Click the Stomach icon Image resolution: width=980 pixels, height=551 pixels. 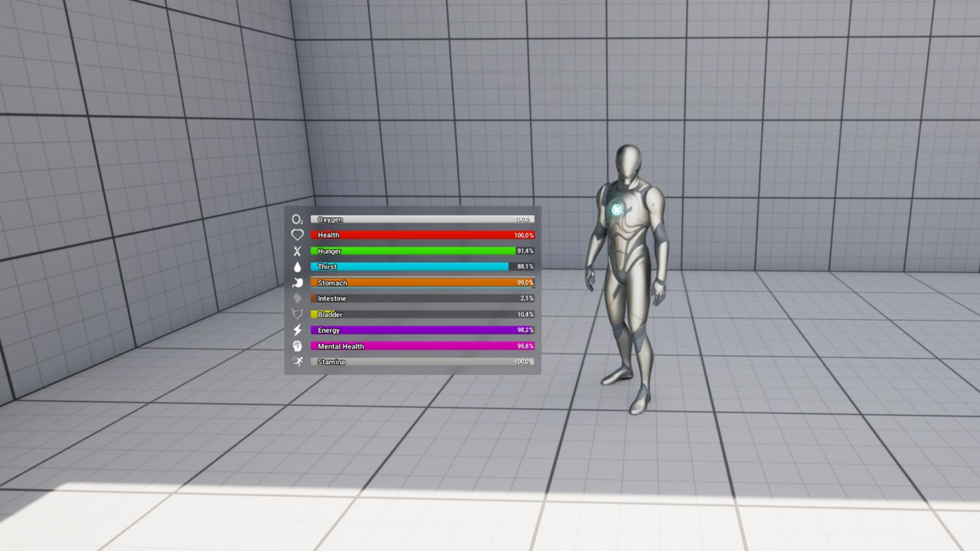297,282
